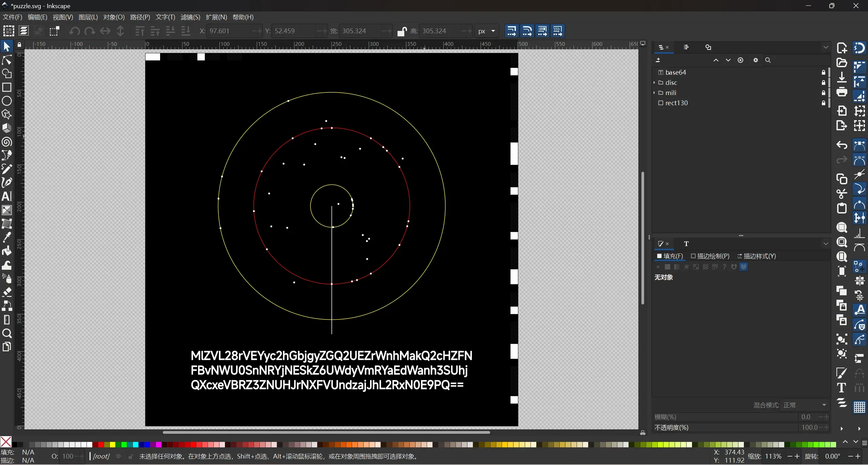Screen dimensions: 868x465
Task: Select the Eraser tool
Action: 7,292
